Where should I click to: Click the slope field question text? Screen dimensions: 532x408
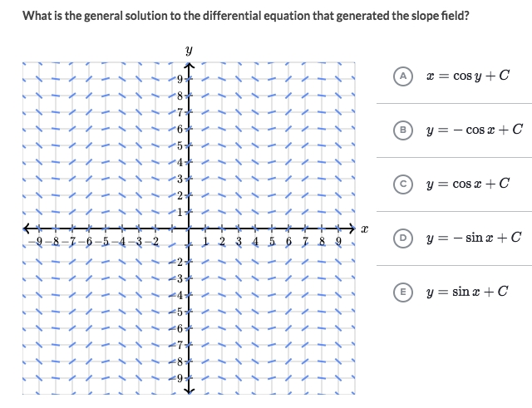click(x=245, y=16)
